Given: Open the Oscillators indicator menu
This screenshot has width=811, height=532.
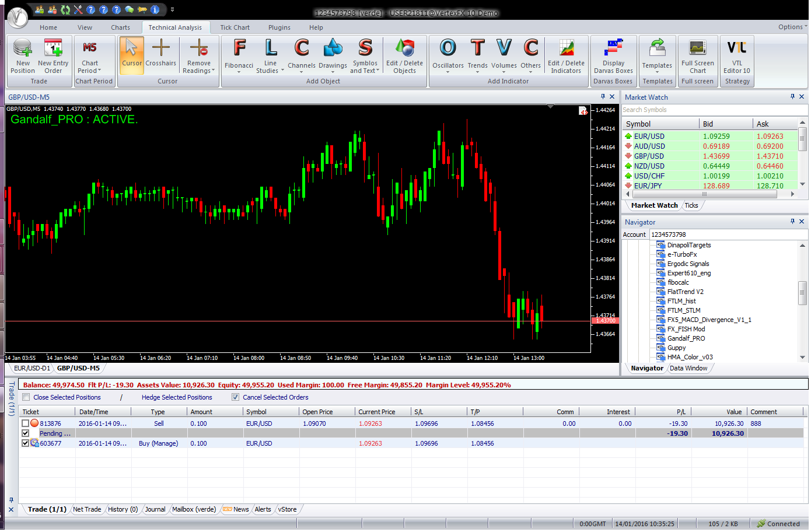Looking at the screenshot, I should click(x=448, y=55).
